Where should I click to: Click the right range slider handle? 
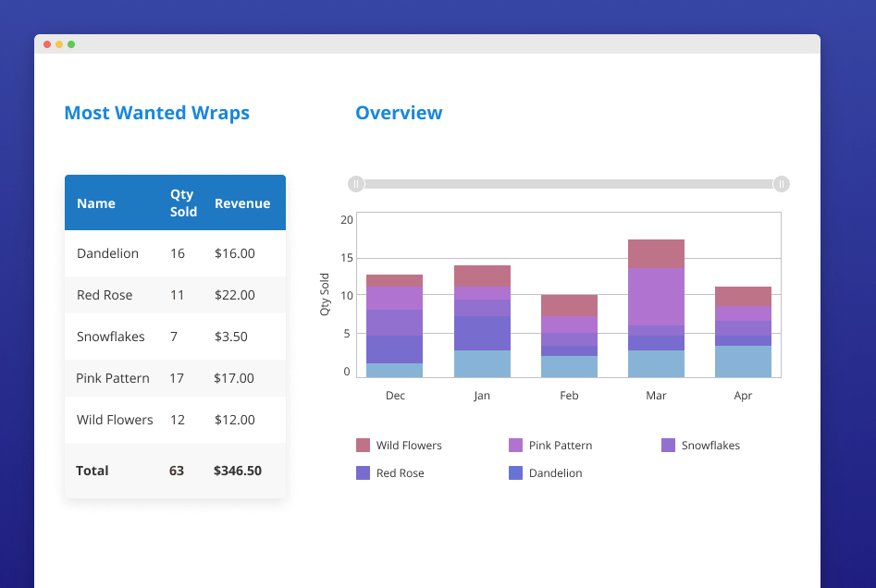click(x=781, y=184)
